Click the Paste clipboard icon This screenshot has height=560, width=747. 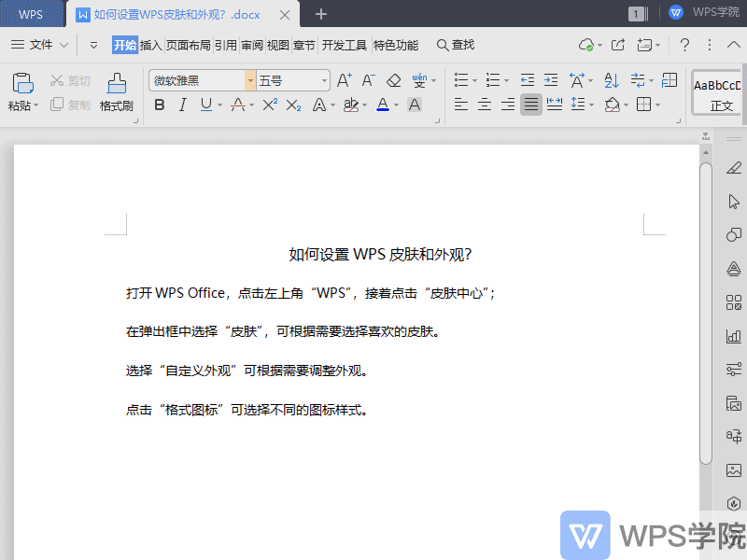22,83
